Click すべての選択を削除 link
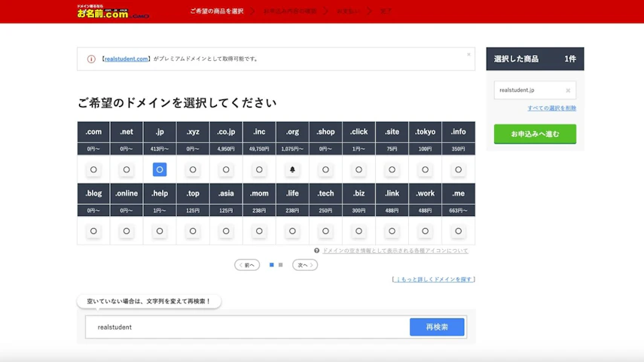 [551, 108]
